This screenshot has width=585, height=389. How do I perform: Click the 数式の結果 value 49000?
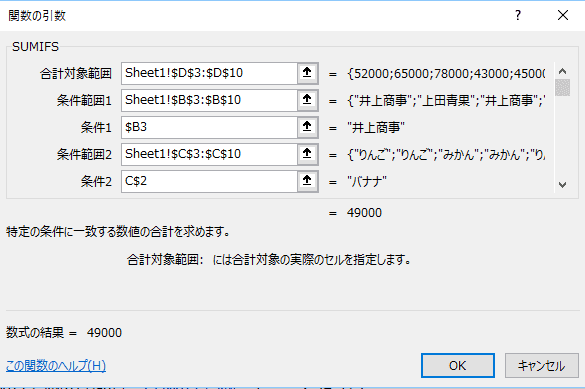[x=104, y=333]
